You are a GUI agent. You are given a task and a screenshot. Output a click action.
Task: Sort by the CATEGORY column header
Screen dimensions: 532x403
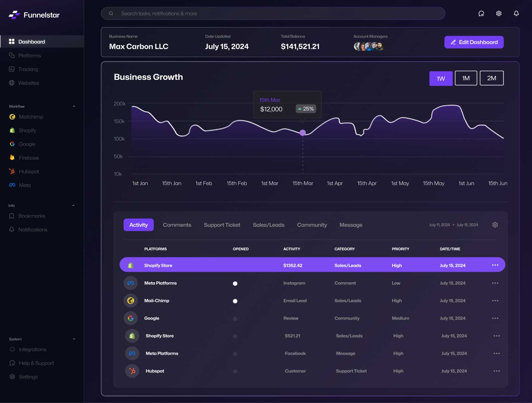(x=345, y=249)
